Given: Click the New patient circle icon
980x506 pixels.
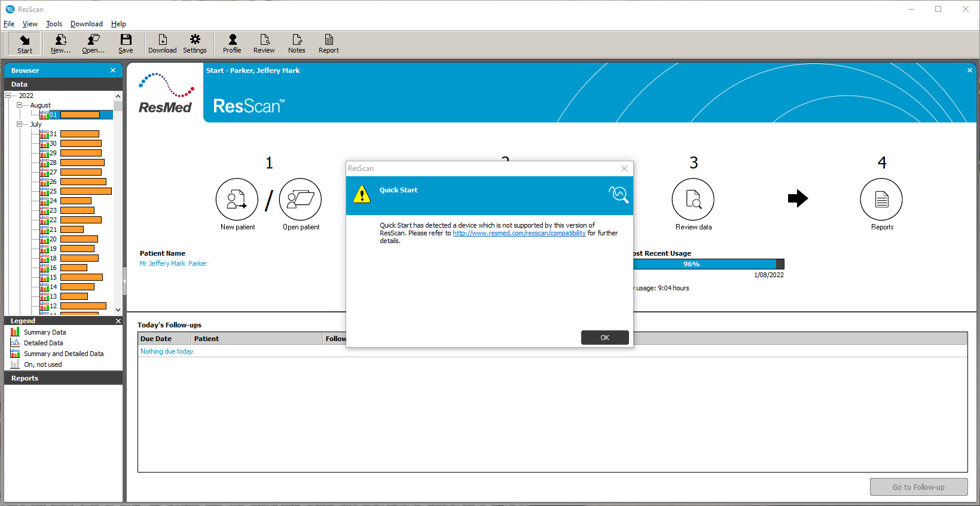Looking at the screenshot, I should [x=237, y=199].
